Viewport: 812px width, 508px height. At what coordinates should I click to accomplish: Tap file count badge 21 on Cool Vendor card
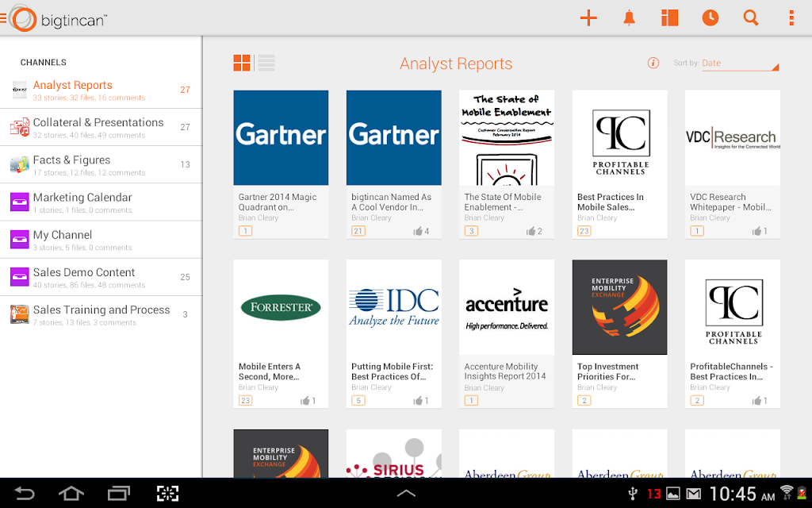pos(358,231)
